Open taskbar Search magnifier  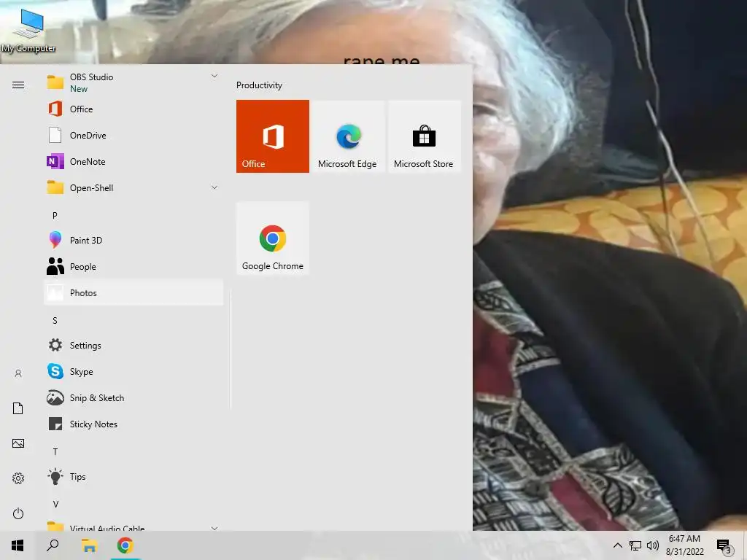pyautogui.click(x=53, y=545)
